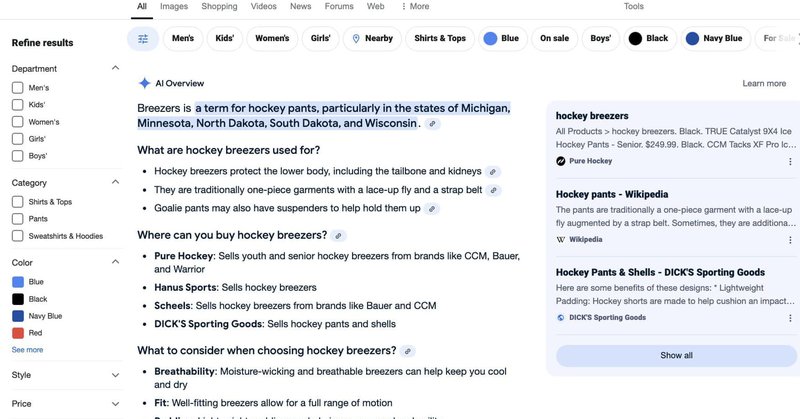
Task: Check the Shirts & Tops category checkbox
Action: [x=17, y=202]
